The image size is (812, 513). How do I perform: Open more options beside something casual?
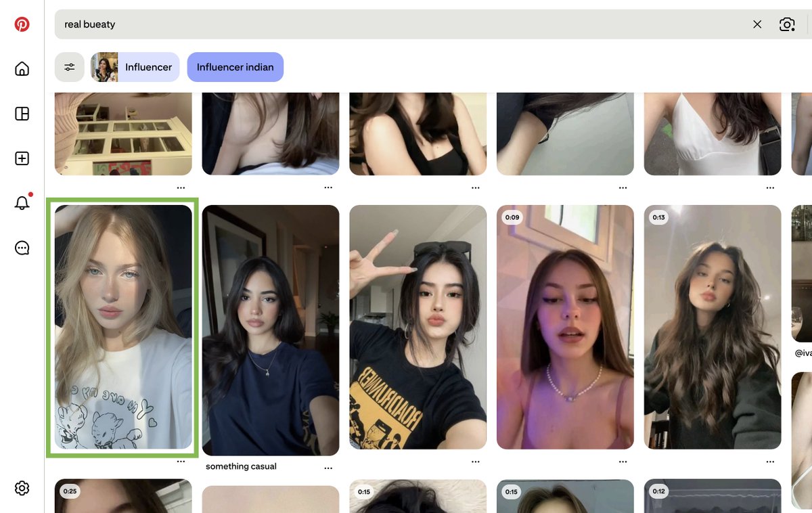point(328,468)
